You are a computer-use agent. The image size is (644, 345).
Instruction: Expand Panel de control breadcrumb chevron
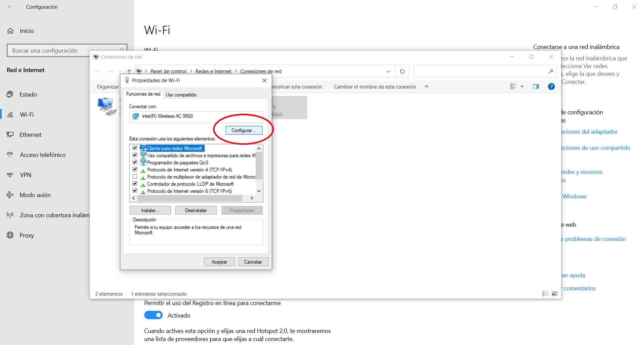point(191,71)
